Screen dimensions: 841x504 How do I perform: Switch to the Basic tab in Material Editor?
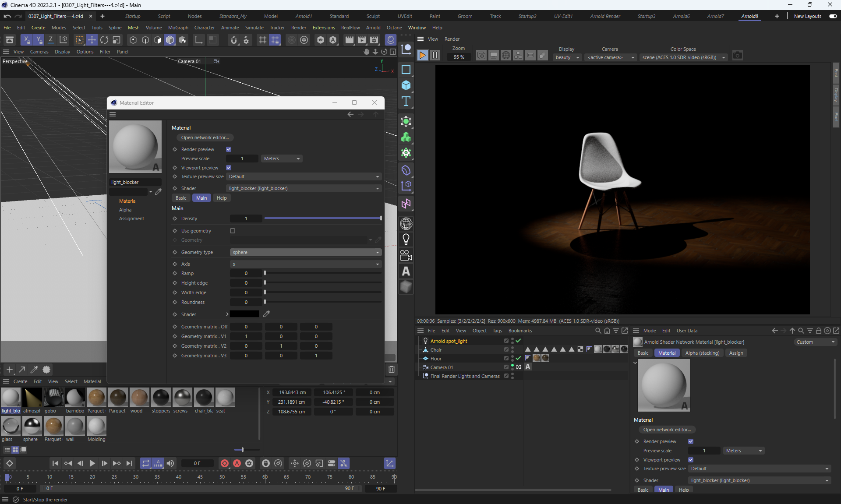pyautogui.click(x=181, y=198)
